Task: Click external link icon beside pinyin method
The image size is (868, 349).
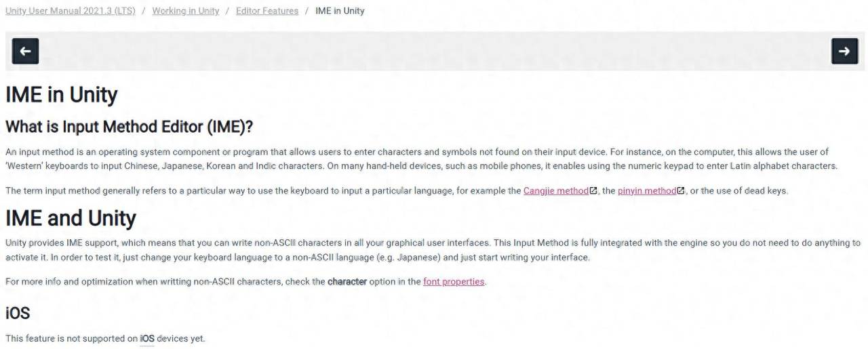Action: point(681,191)
